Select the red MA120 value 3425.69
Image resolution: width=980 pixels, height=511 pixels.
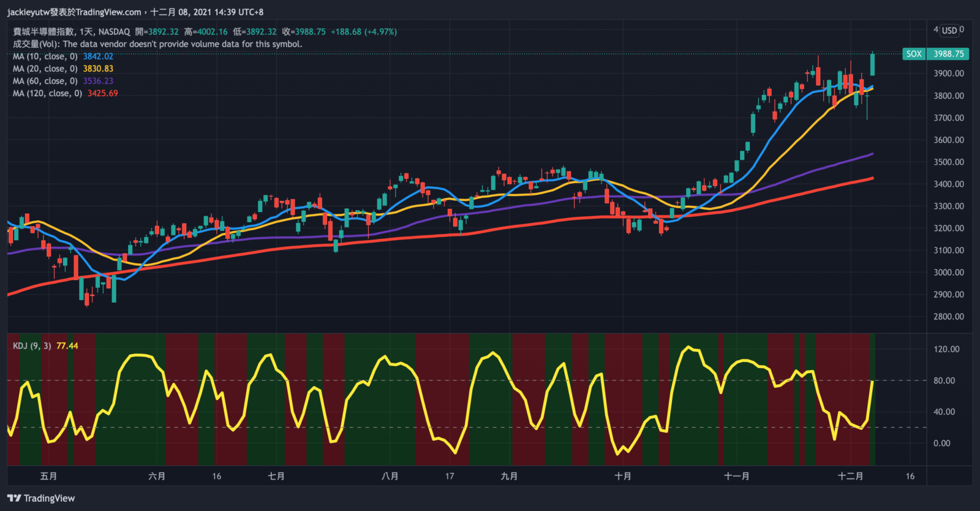(x=103, y=93)
